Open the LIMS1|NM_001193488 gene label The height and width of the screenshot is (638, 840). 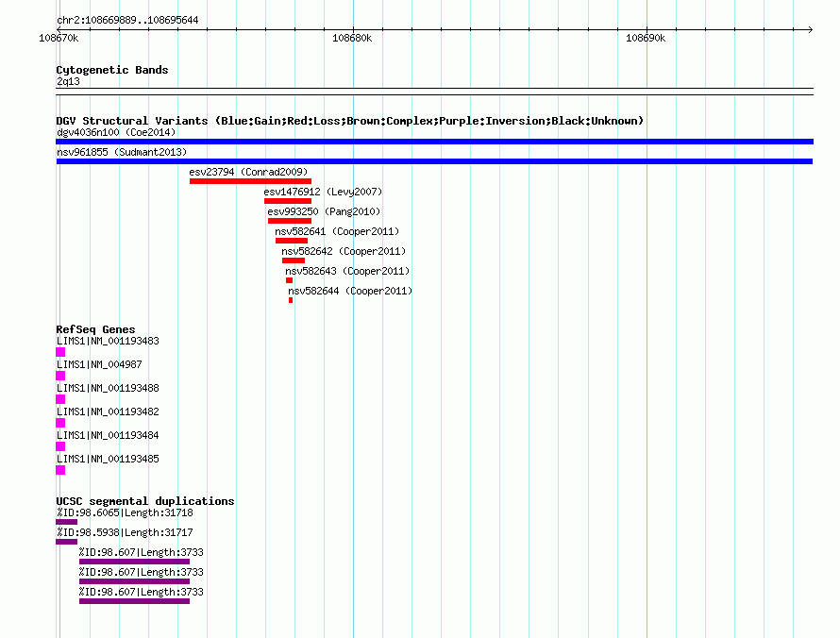pos(108,389)
